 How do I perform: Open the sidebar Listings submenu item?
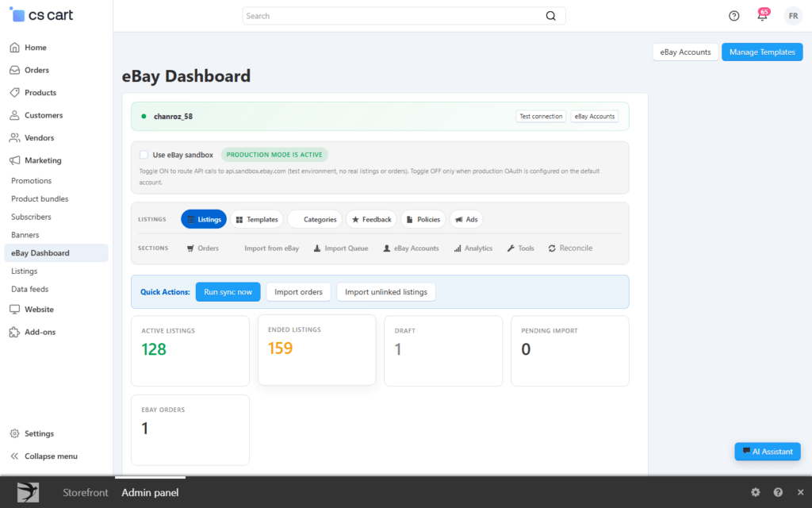(x=25, y=271)
